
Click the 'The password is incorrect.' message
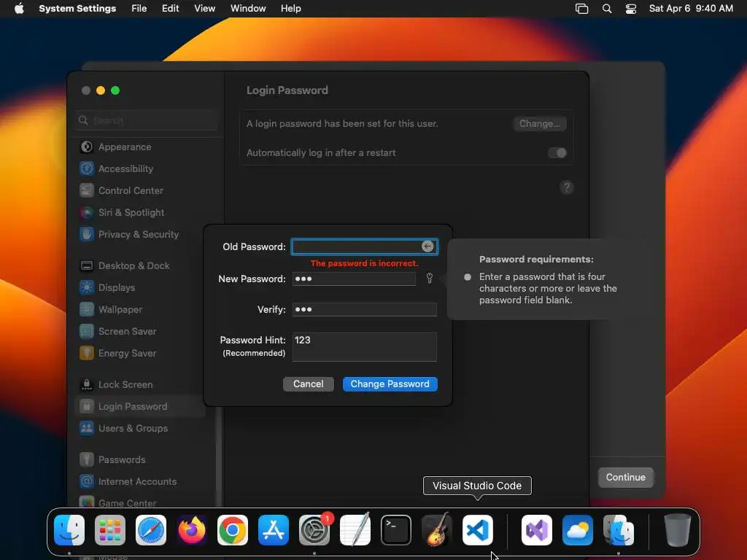(x=365, y=263)
